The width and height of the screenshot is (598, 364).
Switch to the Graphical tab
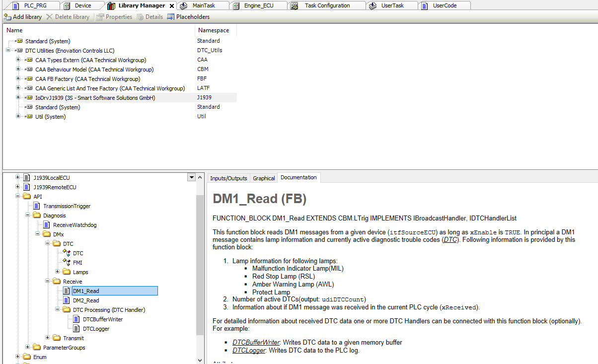[x=264, y=178]
